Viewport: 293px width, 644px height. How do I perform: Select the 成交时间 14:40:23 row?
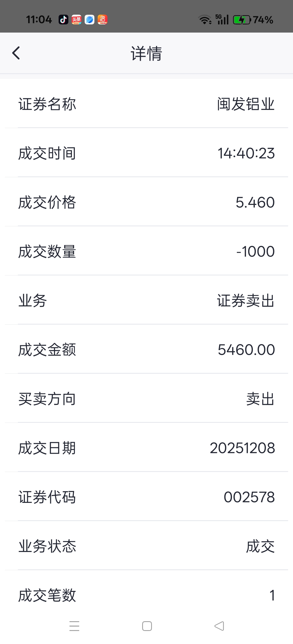[x=146, y=153]
